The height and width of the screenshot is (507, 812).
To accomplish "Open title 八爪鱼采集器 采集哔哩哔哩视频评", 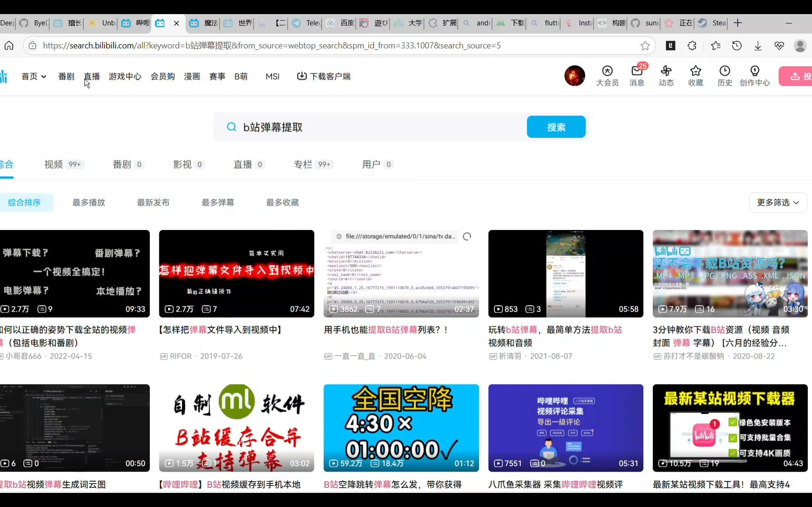I will [x=556, y=484].
